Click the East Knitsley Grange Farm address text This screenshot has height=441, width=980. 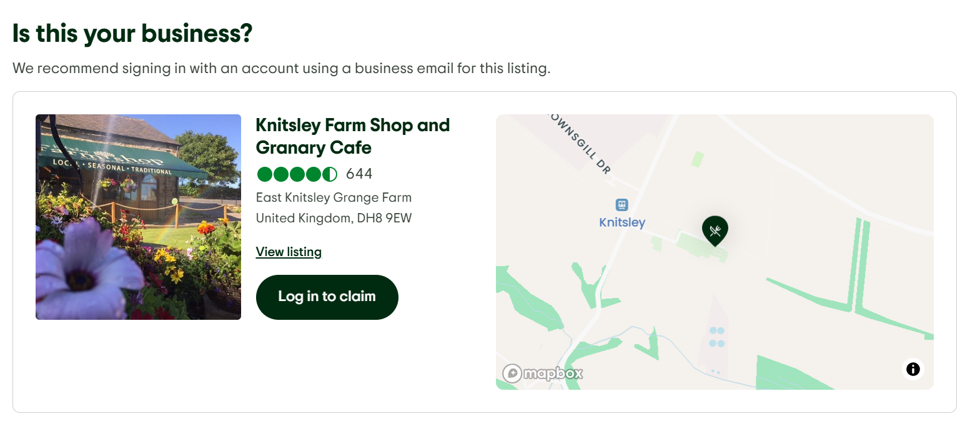click(333, 197)
